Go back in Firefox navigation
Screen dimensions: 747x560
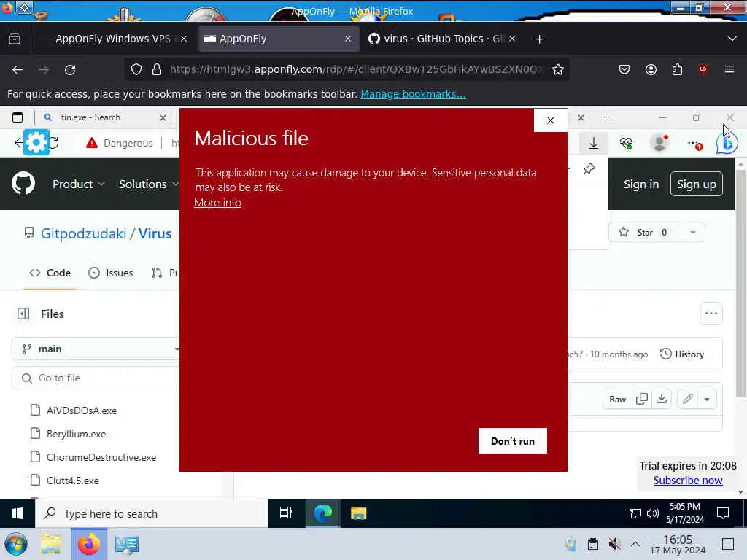click(x=18, y=69)
